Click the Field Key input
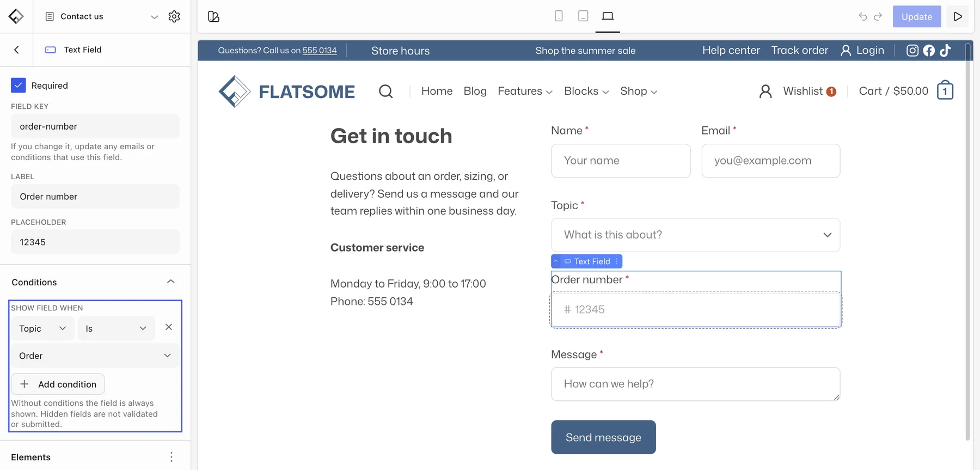The image size is (980, 470). tap(95, 126)
